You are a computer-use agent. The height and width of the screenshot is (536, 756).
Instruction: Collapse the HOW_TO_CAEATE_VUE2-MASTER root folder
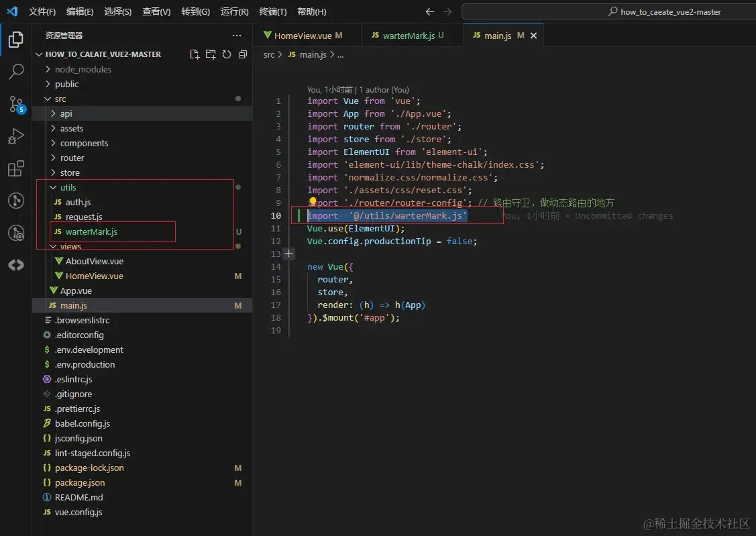click(142, 54)
